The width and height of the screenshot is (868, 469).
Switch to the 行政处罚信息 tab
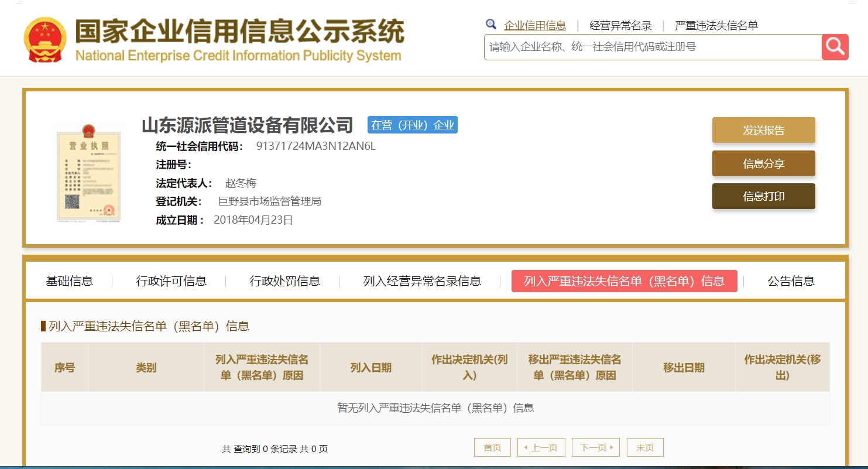[x=285, y=281]
